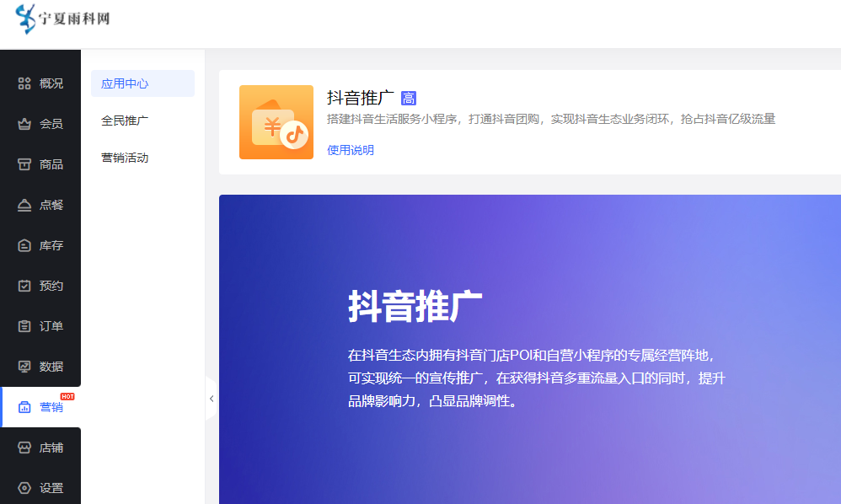Click the 会员 crown icon
The image size is (841, 504).
24,124
